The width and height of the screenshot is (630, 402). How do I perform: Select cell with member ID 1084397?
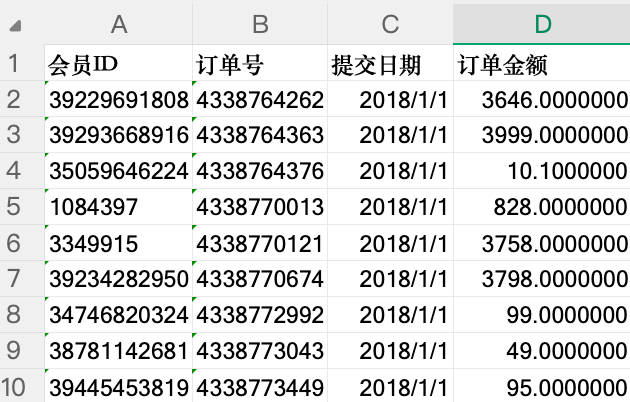[x=119, y=206]
